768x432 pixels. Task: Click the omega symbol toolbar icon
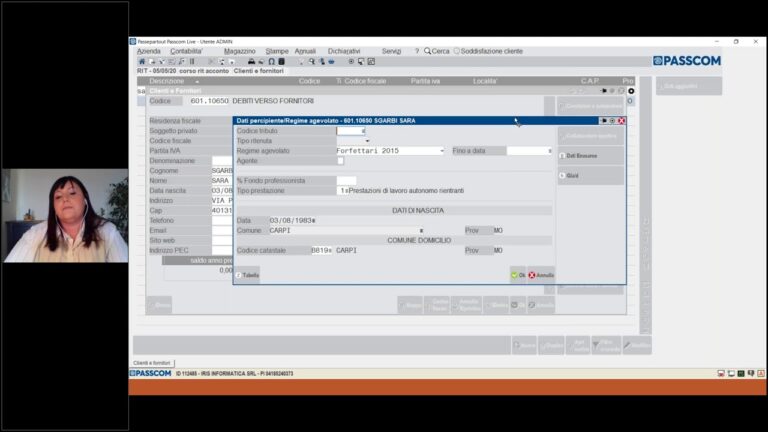coord(271,62)
